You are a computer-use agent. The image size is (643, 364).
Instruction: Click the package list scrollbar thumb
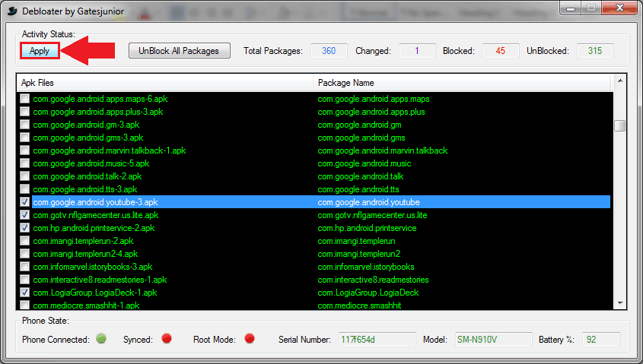(x=619, y=126)
